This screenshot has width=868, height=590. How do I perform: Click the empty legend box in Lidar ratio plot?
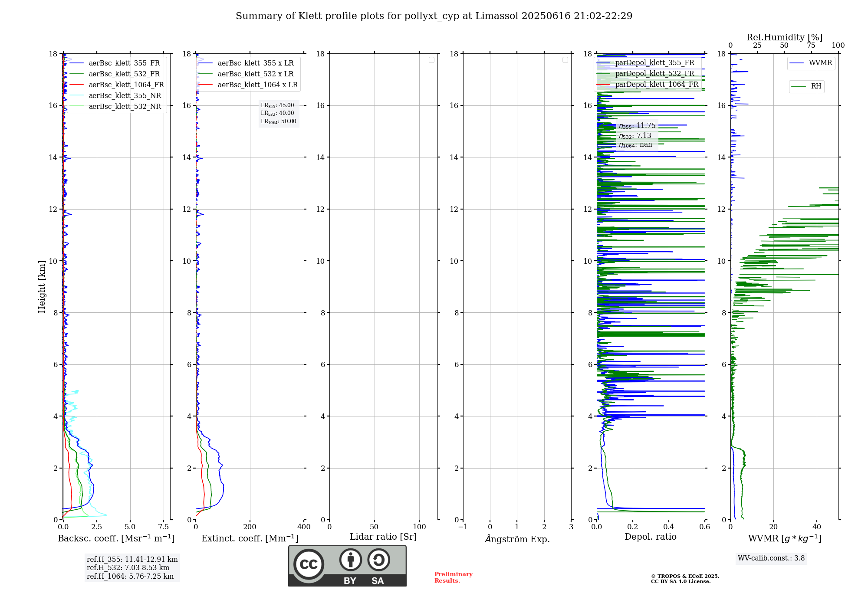pyautogui.click(x=431, y=60)
